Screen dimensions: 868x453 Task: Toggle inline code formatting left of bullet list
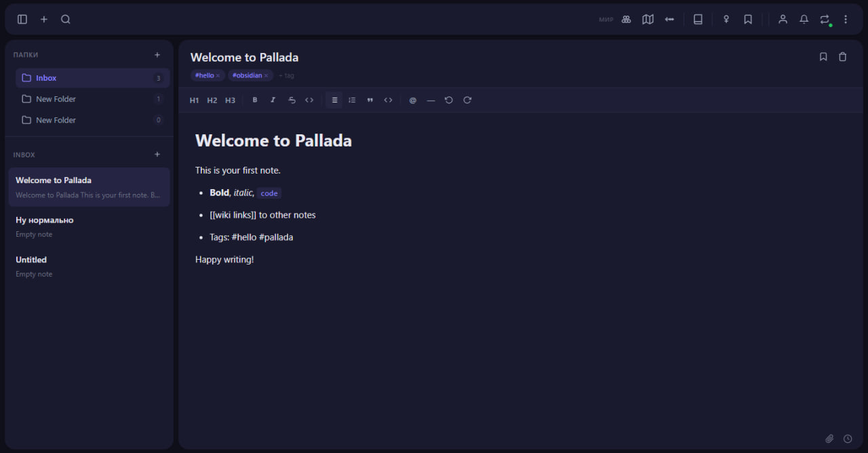click(x=309, y=100)
